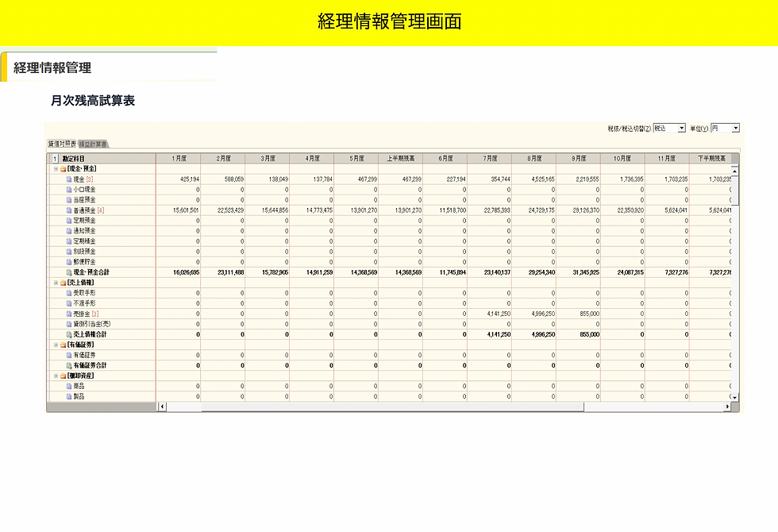The width and height of the screenshot is (778, 532).
Task: Click the document icon beside 郵便貯金
Action: click(69, 262)
